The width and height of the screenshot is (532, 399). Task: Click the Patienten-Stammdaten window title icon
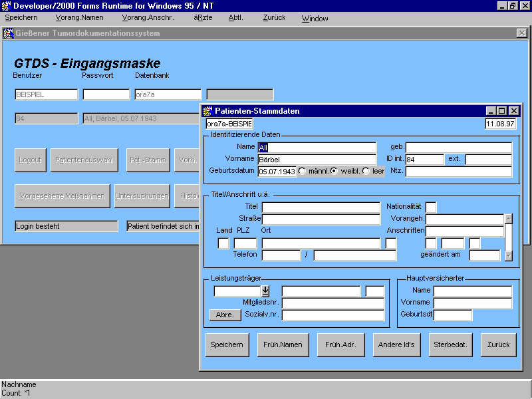point(207,111)
